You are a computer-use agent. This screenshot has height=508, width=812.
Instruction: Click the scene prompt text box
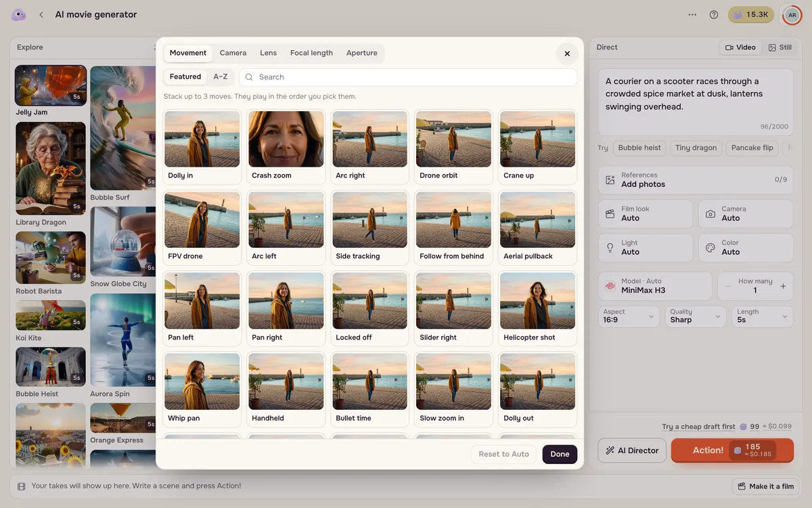tap(696, 102)
